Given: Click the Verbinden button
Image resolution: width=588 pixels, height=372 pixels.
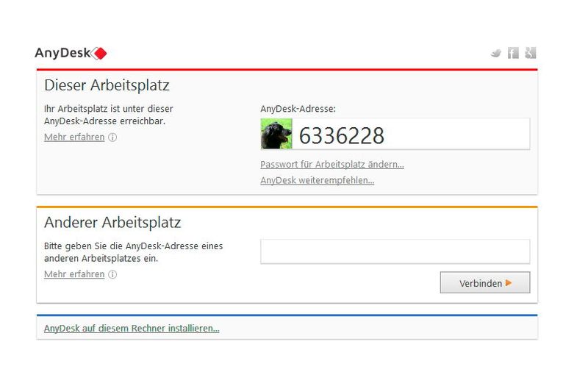Looking at the screenshot, I should [485, 283].
